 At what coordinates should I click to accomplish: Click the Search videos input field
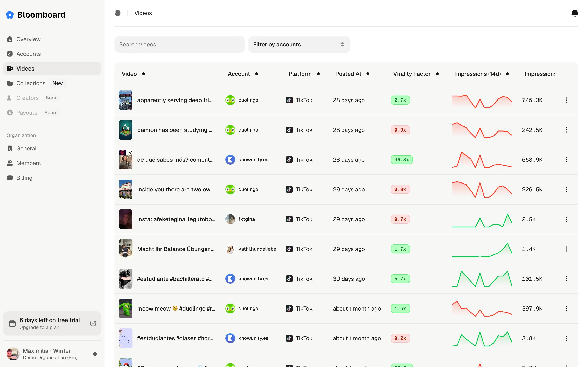(179, 44)
